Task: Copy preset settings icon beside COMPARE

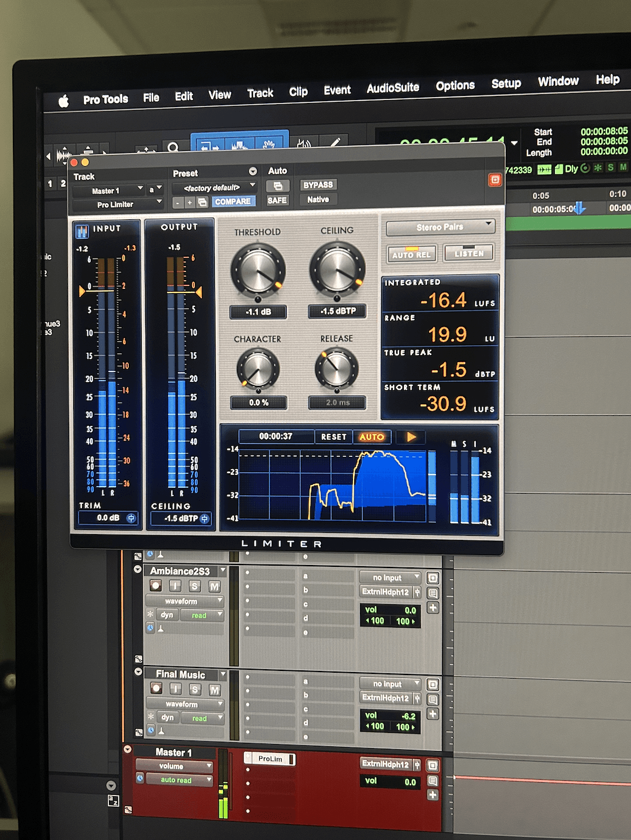Action: coord(203,202)
